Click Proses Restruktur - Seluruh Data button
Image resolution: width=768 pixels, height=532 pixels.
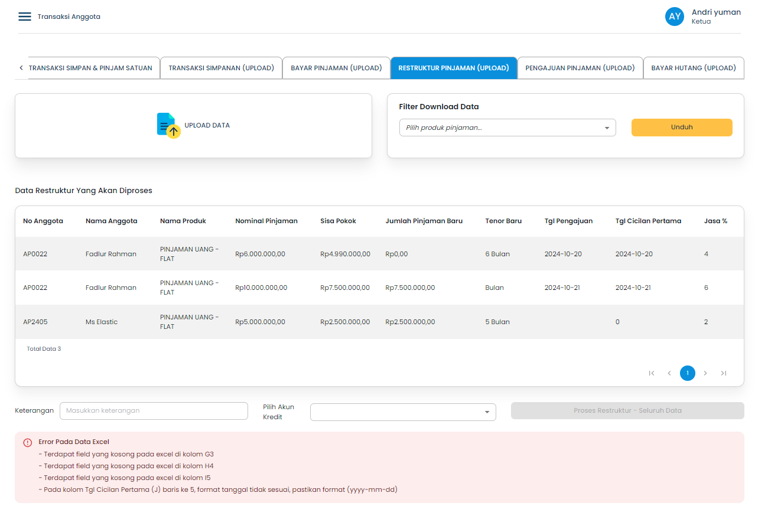[x=627, y=410]
